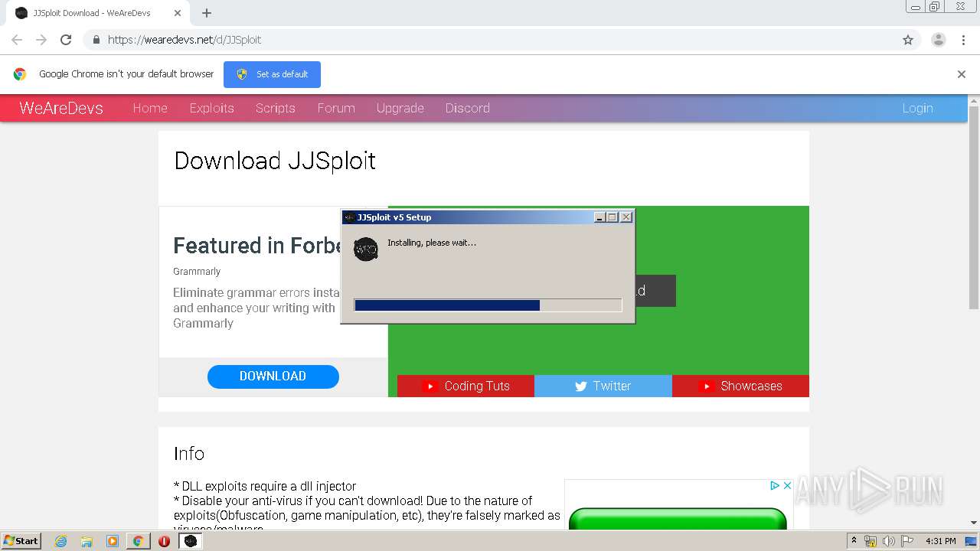Click the scrollbar down arrow
The width and height of the screenshot is (980, 551).
point(974,523)
